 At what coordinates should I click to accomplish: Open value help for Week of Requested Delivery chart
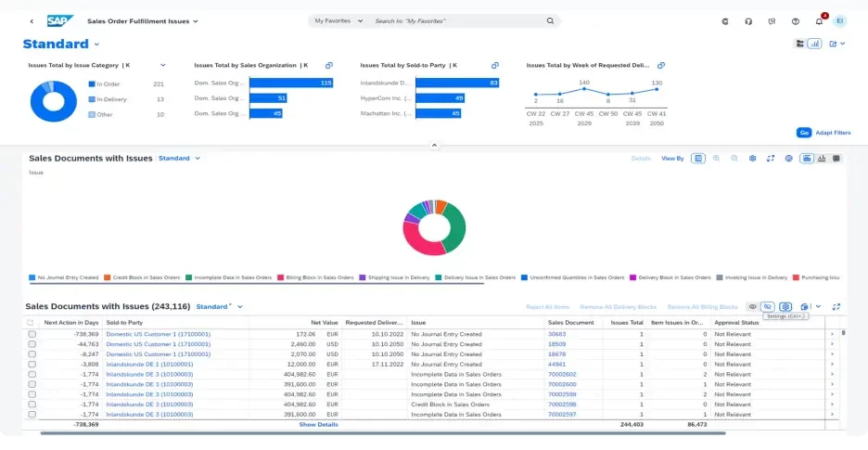click(x=661, y=65)
